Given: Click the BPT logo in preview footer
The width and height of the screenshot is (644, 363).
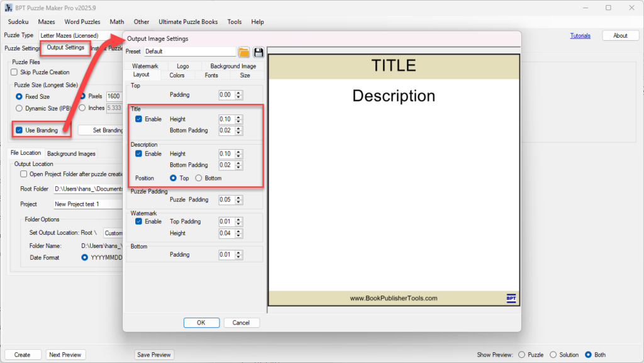Looking at the screenshot, I should 511,298.
